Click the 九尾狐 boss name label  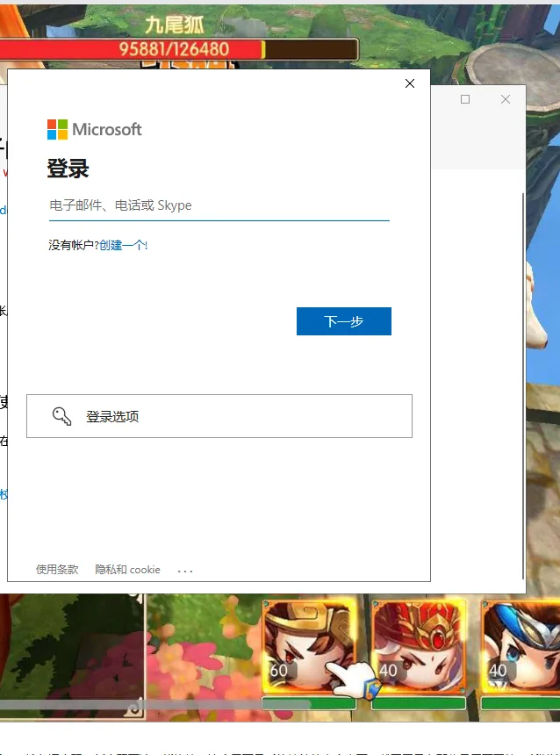(175, 25)
